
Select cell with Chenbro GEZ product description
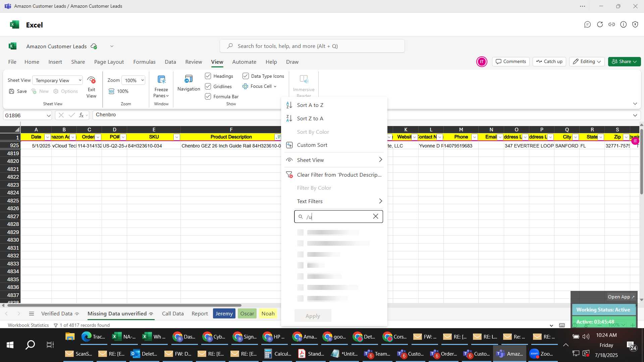[231, 146]
